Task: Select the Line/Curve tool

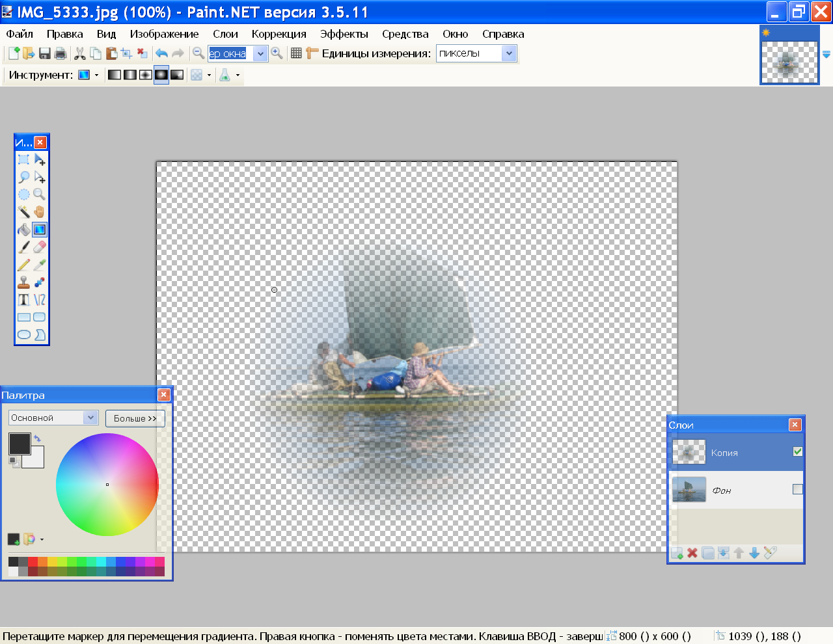Action: coord(40,300)
